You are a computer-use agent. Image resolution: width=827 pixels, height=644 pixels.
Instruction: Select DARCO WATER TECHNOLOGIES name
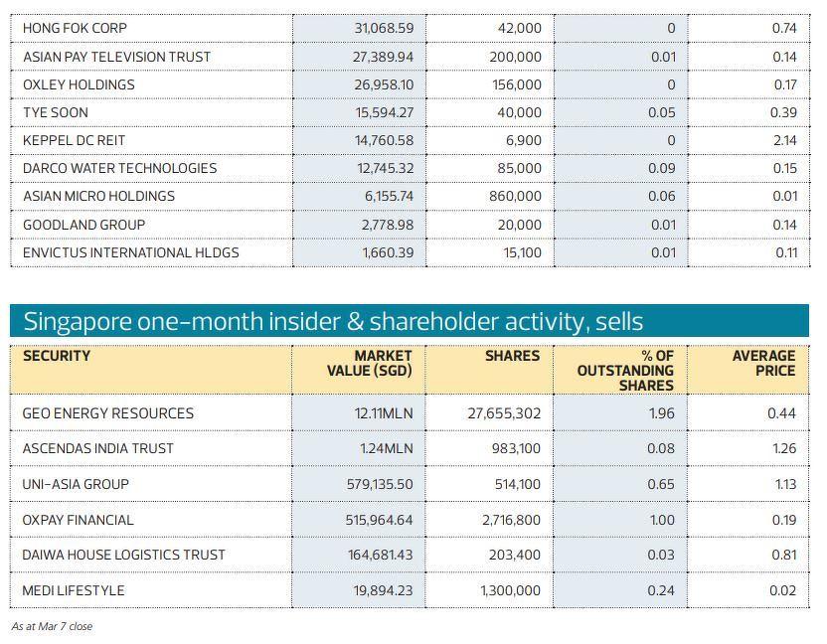[x=119, y=169]
